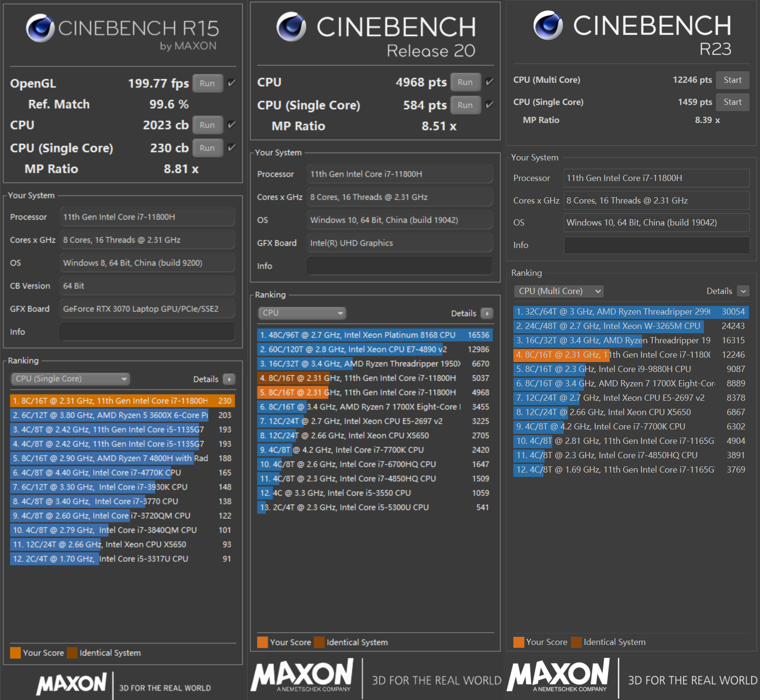Select the Threadripper 1950X row in Release 20 ranking

pos(375,363)
